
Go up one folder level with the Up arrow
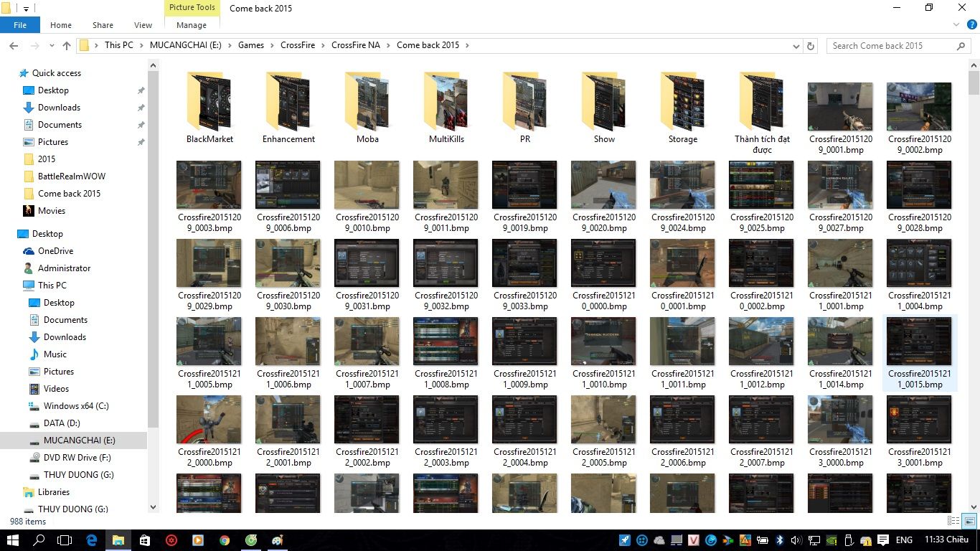pyautogui.click(x=67, y=45)
